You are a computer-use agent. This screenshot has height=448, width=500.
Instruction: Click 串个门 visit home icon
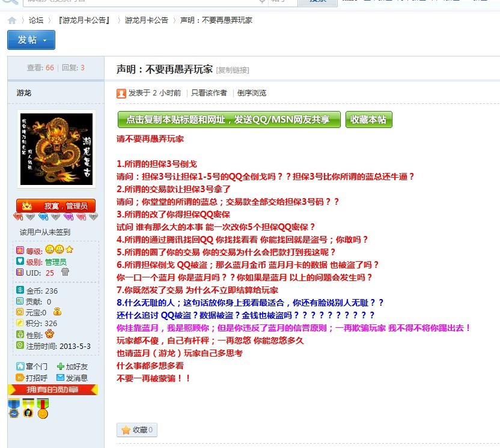point(20,366)
